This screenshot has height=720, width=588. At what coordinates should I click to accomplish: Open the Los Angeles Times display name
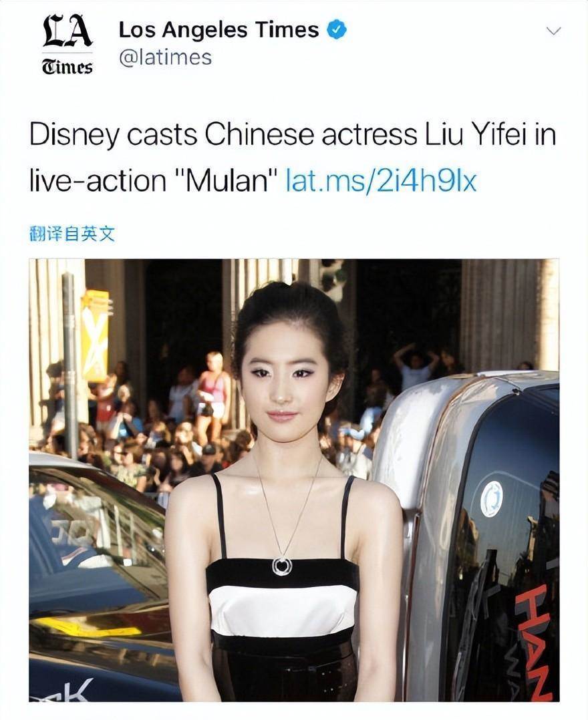[x=218, y=30]
